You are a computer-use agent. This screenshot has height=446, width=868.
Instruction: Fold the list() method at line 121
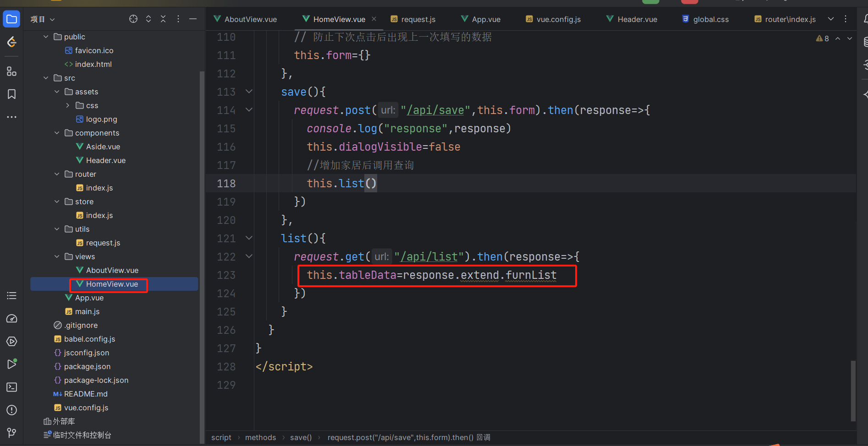(x=249, y=238)
